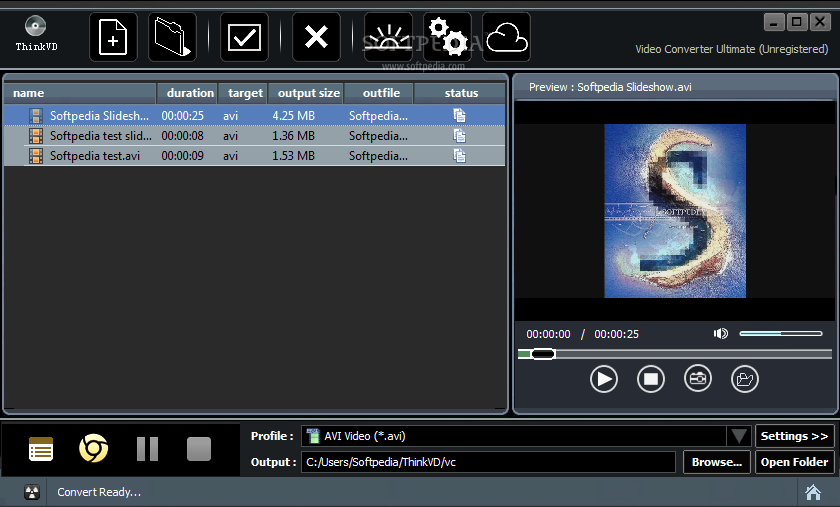Viewport: 840px width, 507px height.
Task: Sort by duration column header
Action: click(188, 93)
